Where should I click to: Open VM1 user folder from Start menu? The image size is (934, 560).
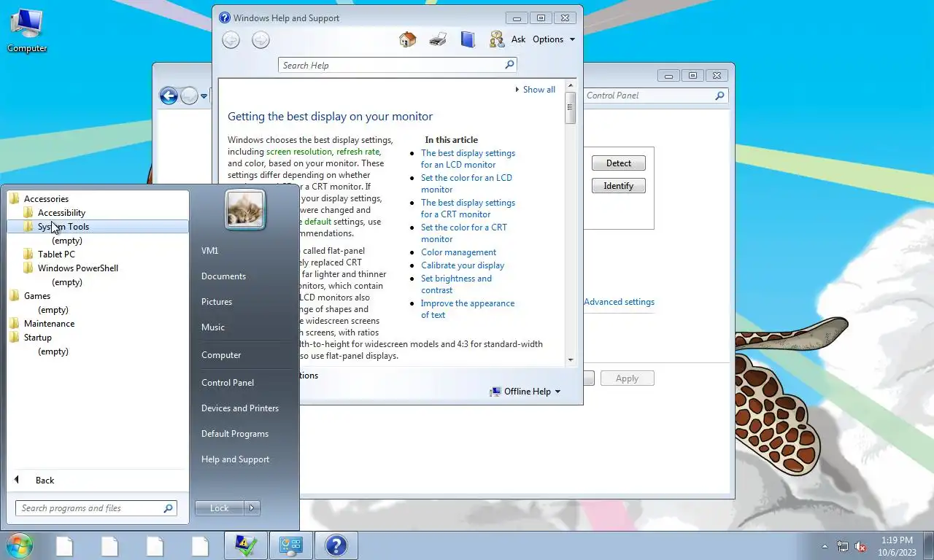210,250
